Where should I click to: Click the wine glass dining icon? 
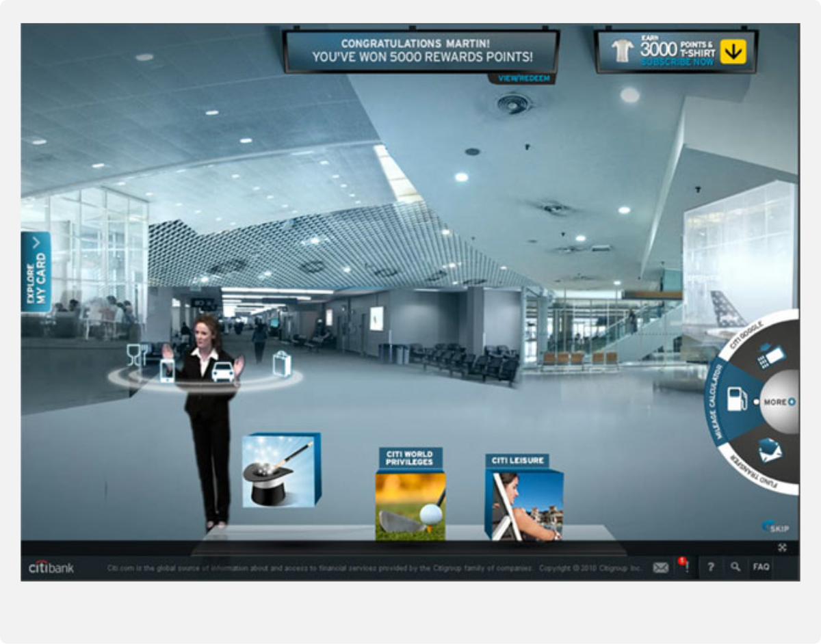pyautogui.click(x=137, y=354)
